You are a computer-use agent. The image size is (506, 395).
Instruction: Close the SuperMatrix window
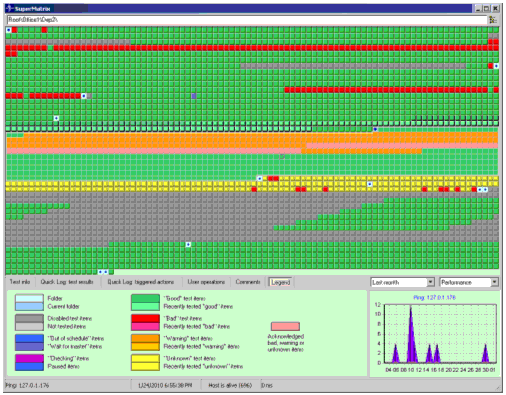(496, 9)
